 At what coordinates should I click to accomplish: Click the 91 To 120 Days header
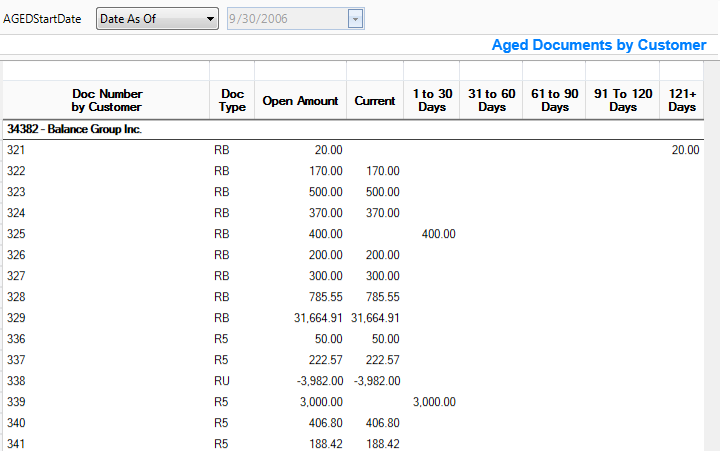622,100
